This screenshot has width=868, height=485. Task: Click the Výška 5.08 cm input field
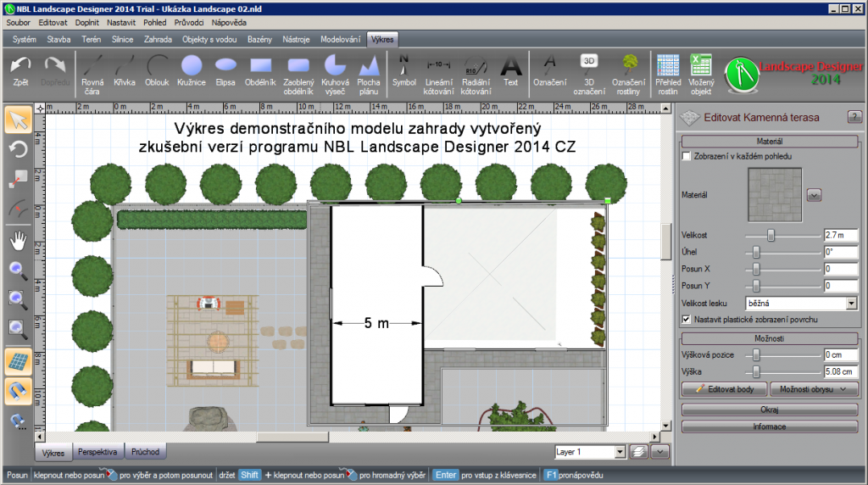coord(840,371)
